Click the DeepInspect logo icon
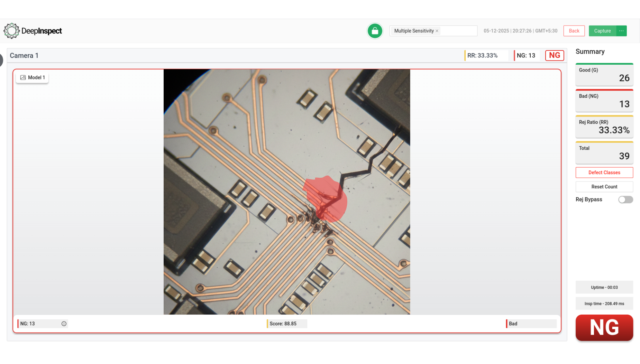The height and width of the screenshot is (364, 640). tap(11, 31)
